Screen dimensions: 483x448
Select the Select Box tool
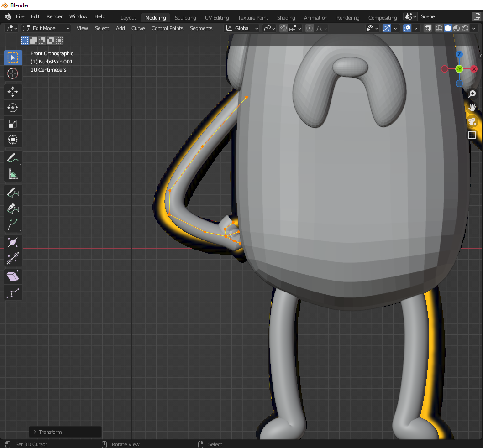tap(13, 57)
